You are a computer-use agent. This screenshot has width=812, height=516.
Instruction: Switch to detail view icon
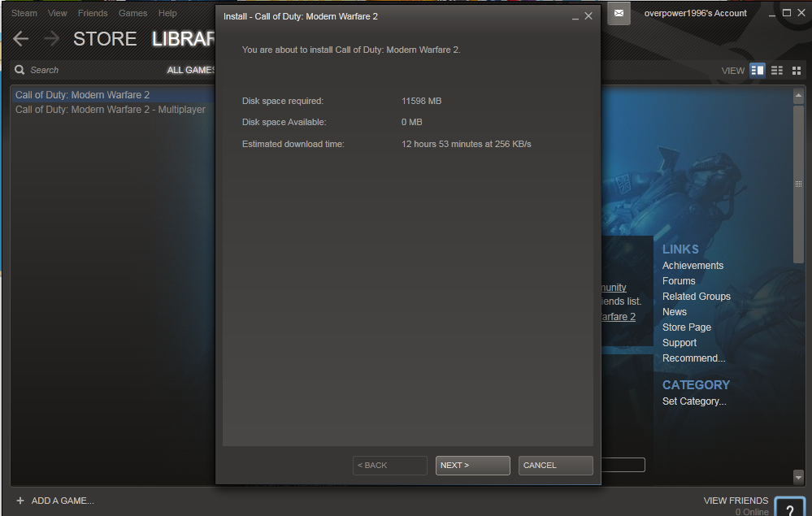[757, 71]
